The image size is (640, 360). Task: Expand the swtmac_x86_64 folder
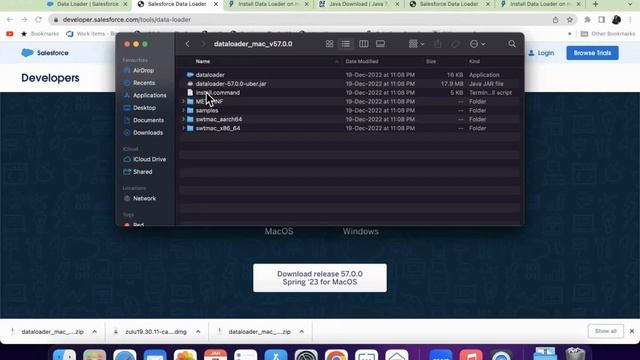click(183, 128)
